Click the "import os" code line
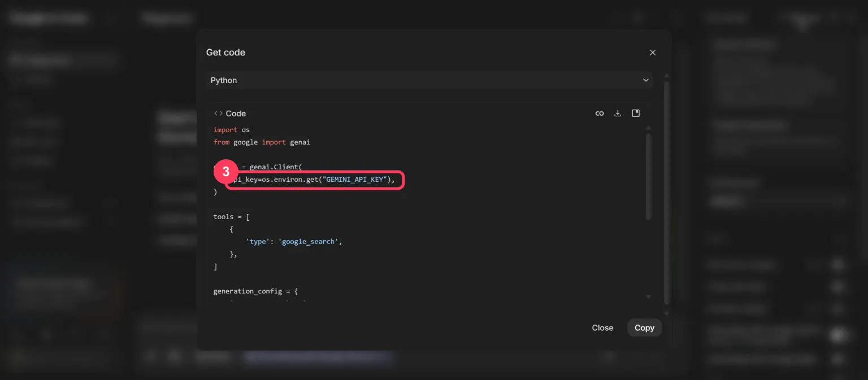868x380 pixels. pyautogui.click(x=231, y=130)
